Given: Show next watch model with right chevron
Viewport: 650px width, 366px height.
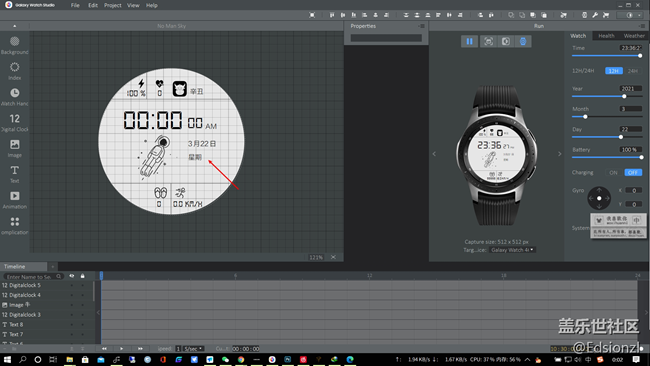Looking at the screenshot, I should 559,154.
